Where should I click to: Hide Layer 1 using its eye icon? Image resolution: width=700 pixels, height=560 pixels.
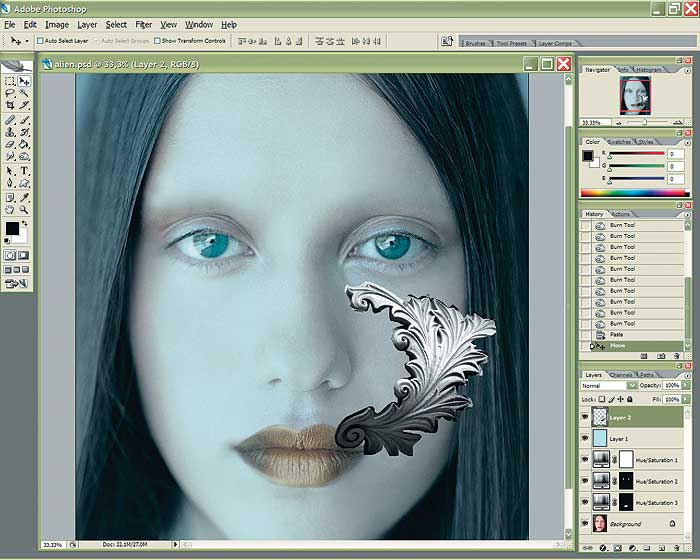coord(585,438)
